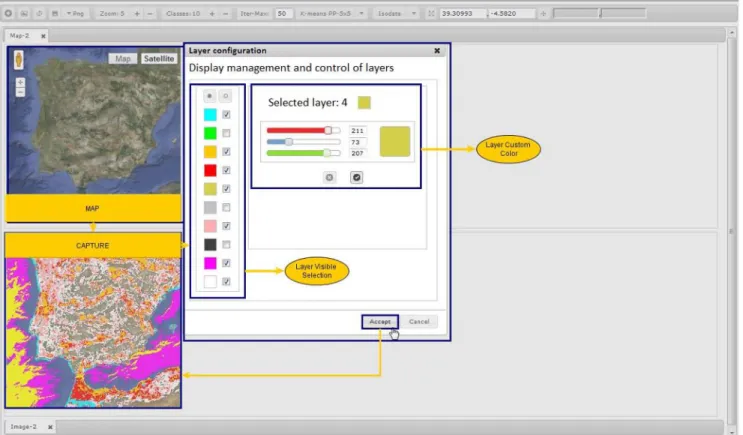The height and width of the screenshot is (435, 743).
Task: Close the Image-2 tab
Action: pos(50,427)
